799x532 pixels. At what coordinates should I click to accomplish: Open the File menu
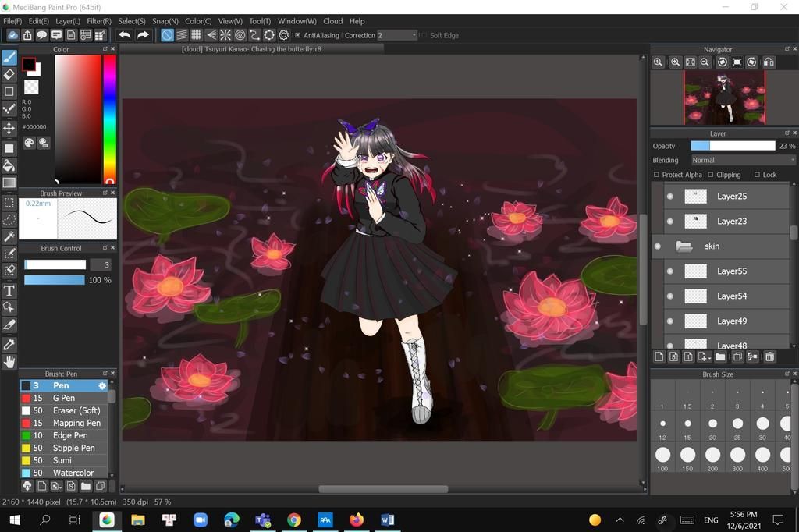(12, 21)
